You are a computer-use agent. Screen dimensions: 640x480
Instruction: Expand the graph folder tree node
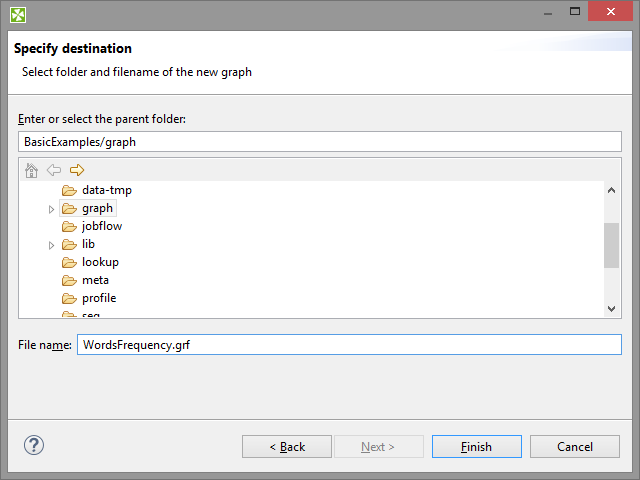tap(52, 209)
